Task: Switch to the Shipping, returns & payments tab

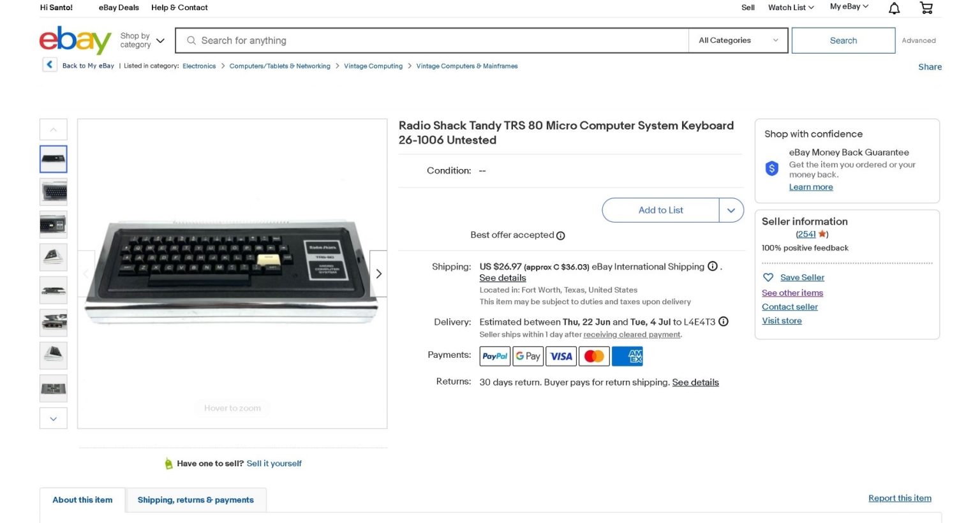Action: [x=196, y=500]
